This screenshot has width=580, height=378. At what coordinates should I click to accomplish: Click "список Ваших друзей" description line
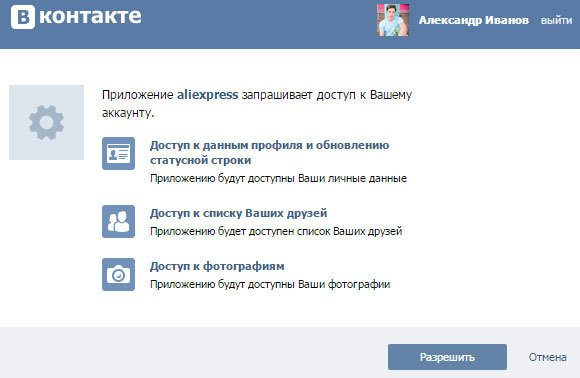(x=276, y=231)
